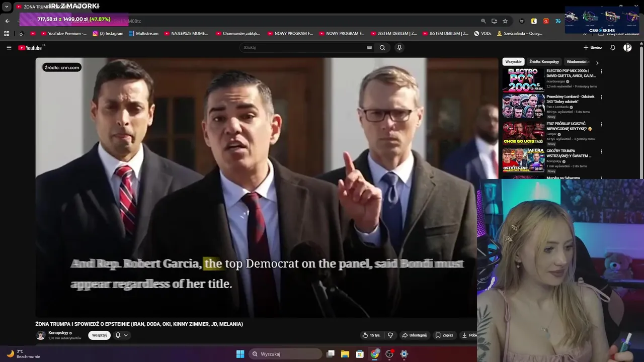Viewport: 644px width, 362px height.
Task: Open the YouTube account avatar menu
Action: [x=627, y=48]
